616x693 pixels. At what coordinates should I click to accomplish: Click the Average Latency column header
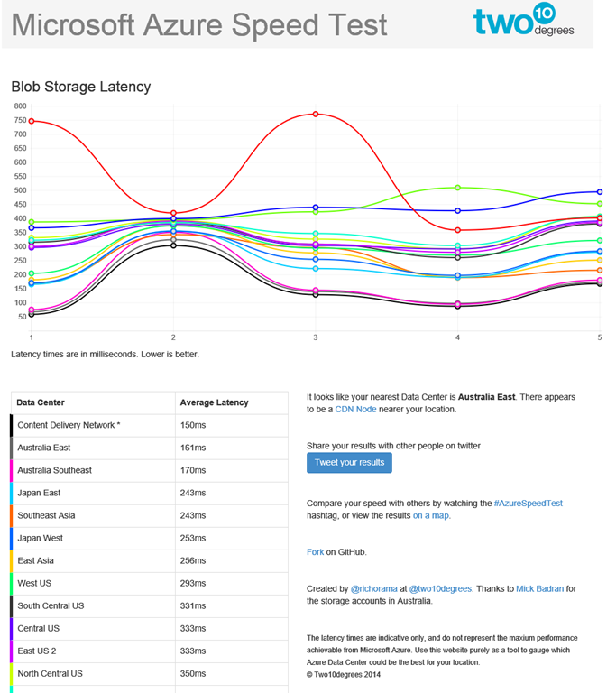pyautogui.click(x=214, y=402)
